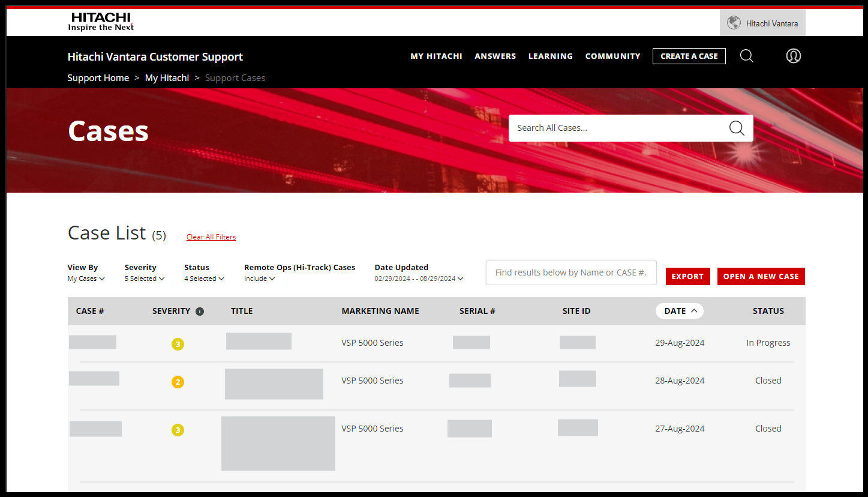Click the SERIAL # column header
The height and width of the screenshot is (497, 868).
477,311
